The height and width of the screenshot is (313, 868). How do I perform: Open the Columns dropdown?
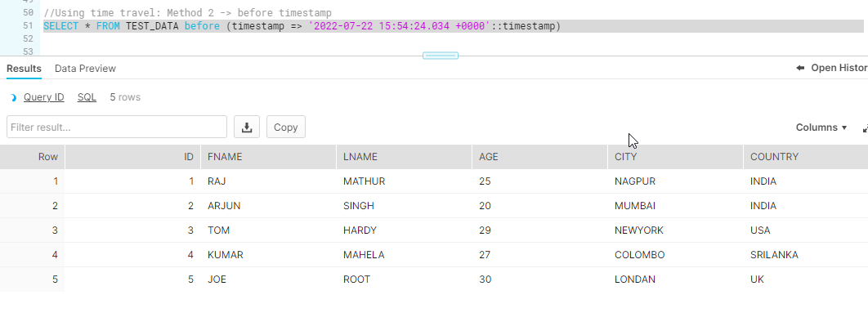pyautogui.click(x=821, y=127)
